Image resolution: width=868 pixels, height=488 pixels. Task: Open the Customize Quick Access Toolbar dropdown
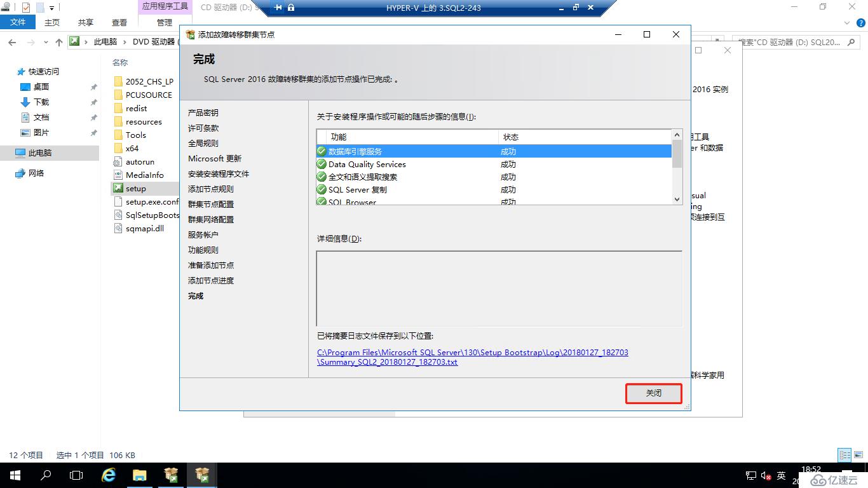point(51,8)
